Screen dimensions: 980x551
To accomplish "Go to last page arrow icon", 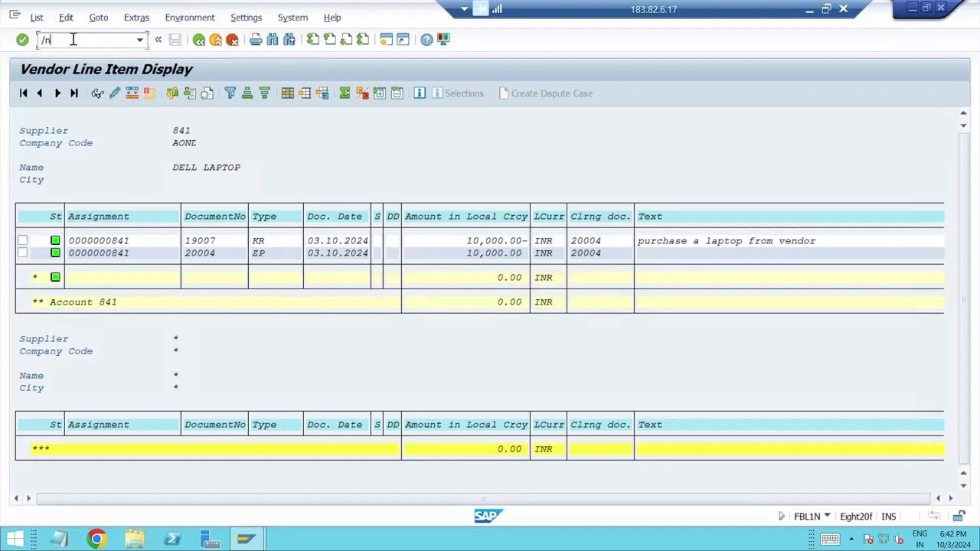I will click(74, 93).
